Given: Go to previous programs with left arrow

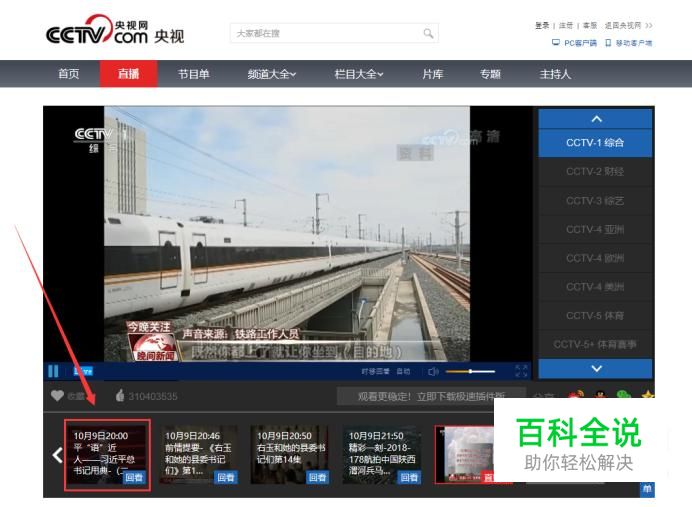Looking at the screenshot, I should click(57, 455).
